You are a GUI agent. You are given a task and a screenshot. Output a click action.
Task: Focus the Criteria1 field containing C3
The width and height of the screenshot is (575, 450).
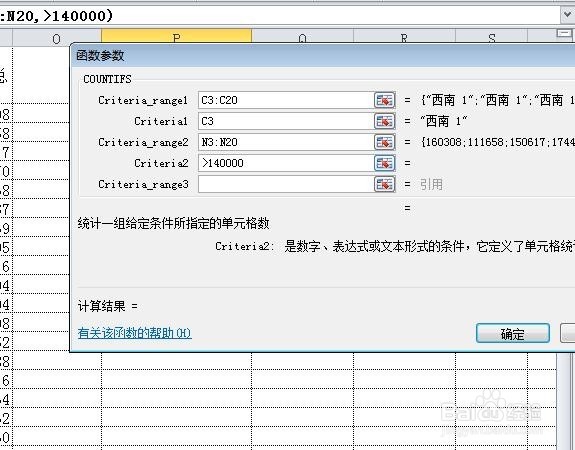[286, 121]
